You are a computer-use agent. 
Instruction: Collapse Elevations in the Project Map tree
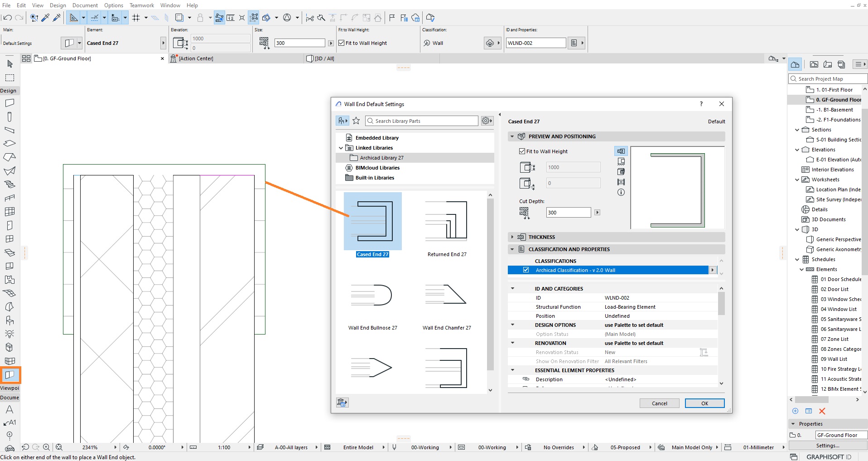coord(797,150)
